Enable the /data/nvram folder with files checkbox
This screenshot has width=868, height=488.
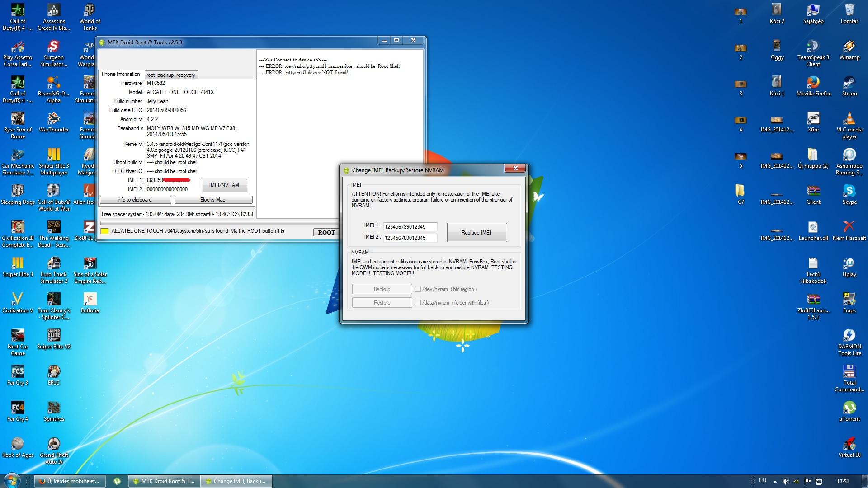(x=418, y=303)
